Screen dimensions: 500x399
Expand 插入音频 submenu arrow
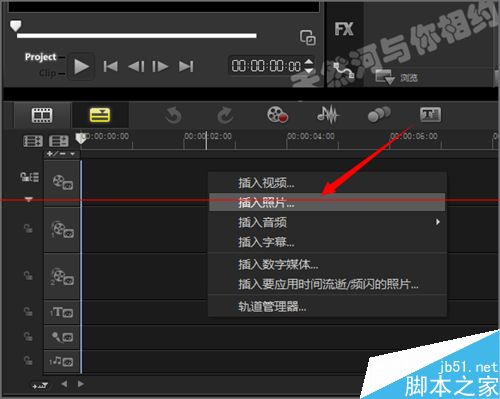tap(438, 222)
